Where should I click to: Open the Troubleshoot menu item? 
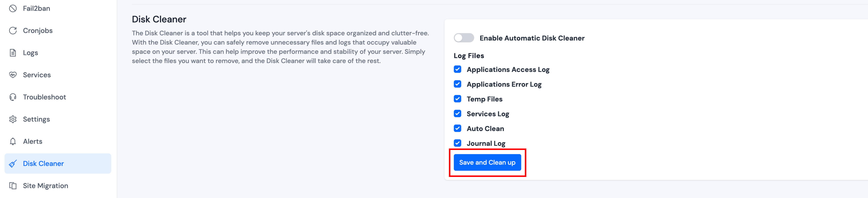point(58,97)
